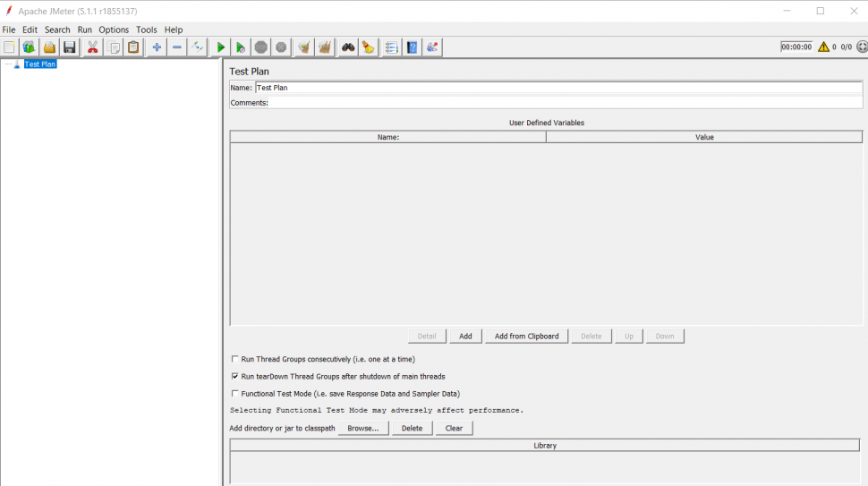The width and height of the screenshot is (868, 486).
Task: Click Add from Clipboard button
Action: 526,336
